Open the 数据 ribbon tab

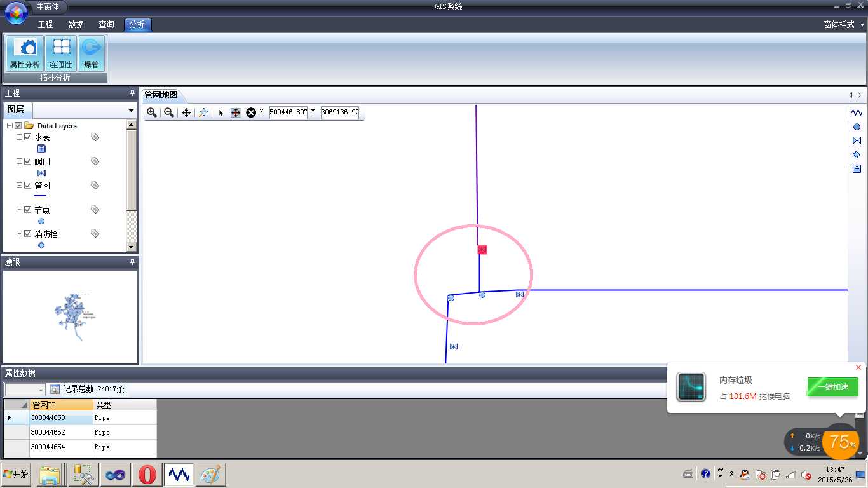pyautogui.click(x=76, y=25)
